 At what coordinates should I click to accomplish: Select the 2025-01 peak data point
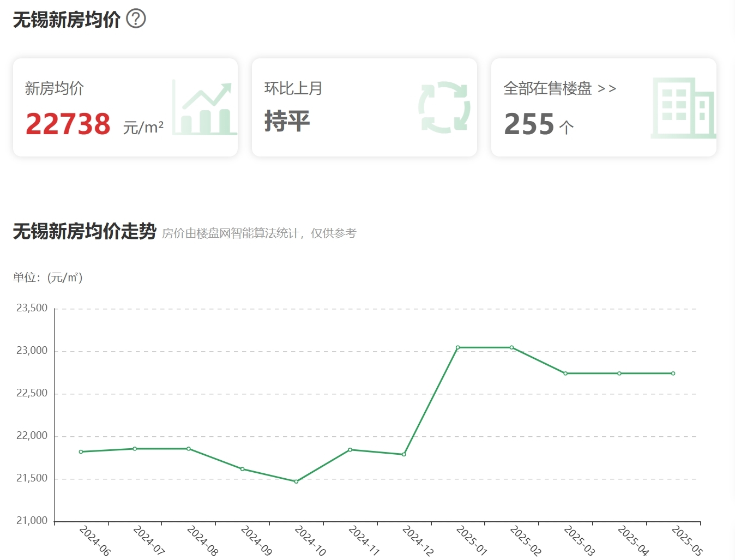[x=458, y=347]
